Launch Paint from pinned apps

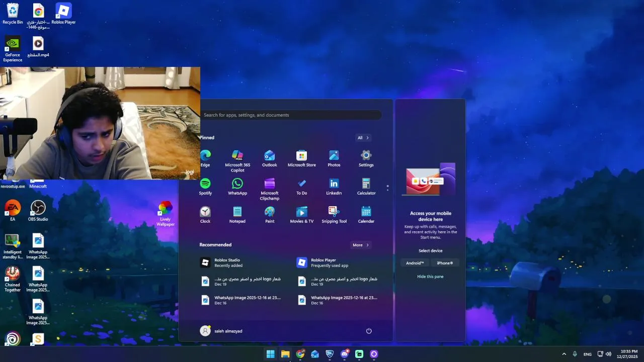point(270,214)
